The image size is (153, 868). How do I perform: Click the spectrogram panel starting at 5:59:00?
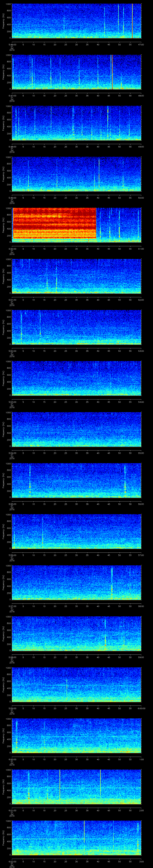pyautogui.click(x=77, y=685)
